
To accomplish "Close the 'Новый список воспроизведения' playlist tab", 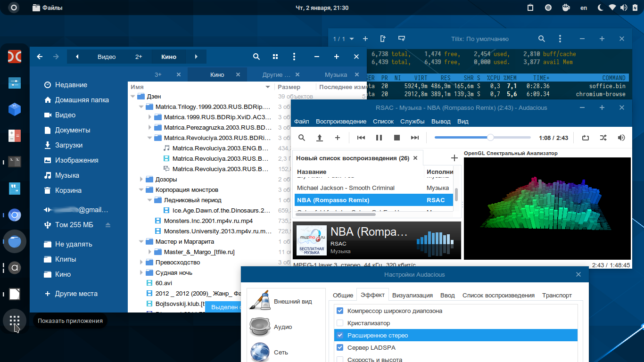I will [x=415, y=158].
